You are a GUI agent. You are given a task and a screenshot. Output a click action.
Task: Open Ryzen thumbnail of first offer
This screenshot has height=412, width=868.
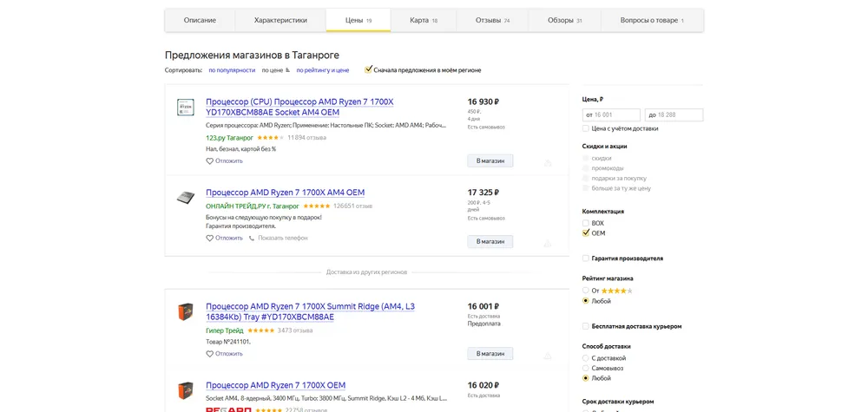coord(185,108)
